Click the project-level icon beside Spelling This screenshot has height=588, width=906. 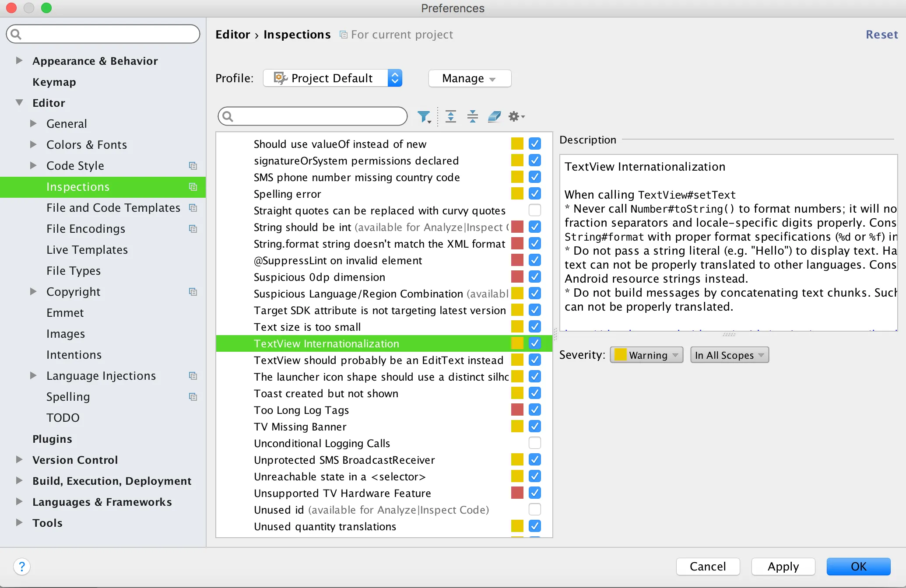(x=193, y=397)
